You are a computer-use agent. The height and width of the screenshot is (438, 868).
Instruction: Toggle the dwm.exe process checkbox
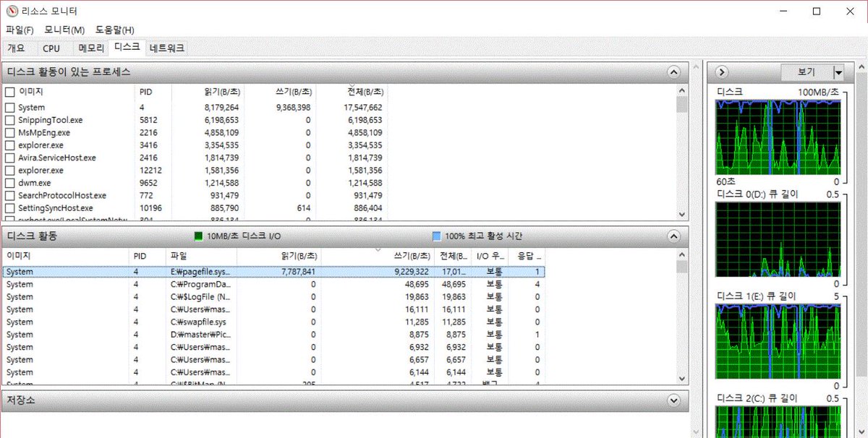pyautogui.click(x=10, y=183)
